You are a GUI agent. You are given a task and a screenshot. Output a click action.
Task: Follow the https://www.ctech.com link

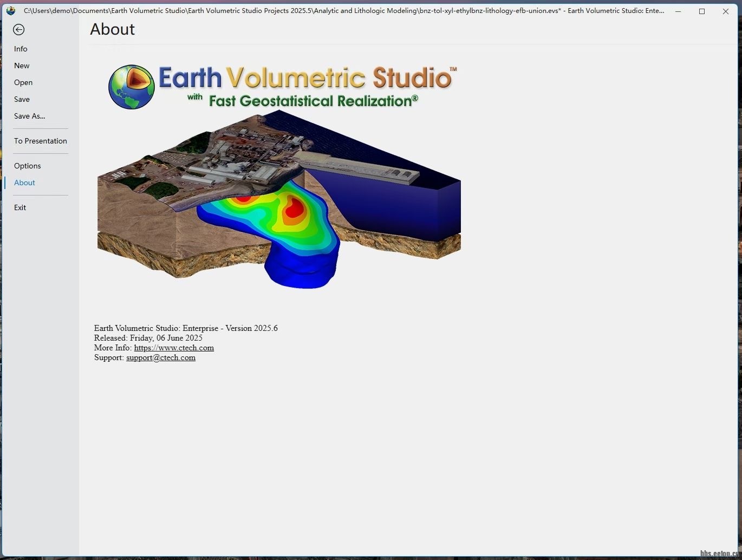click(x=174, y=348)
